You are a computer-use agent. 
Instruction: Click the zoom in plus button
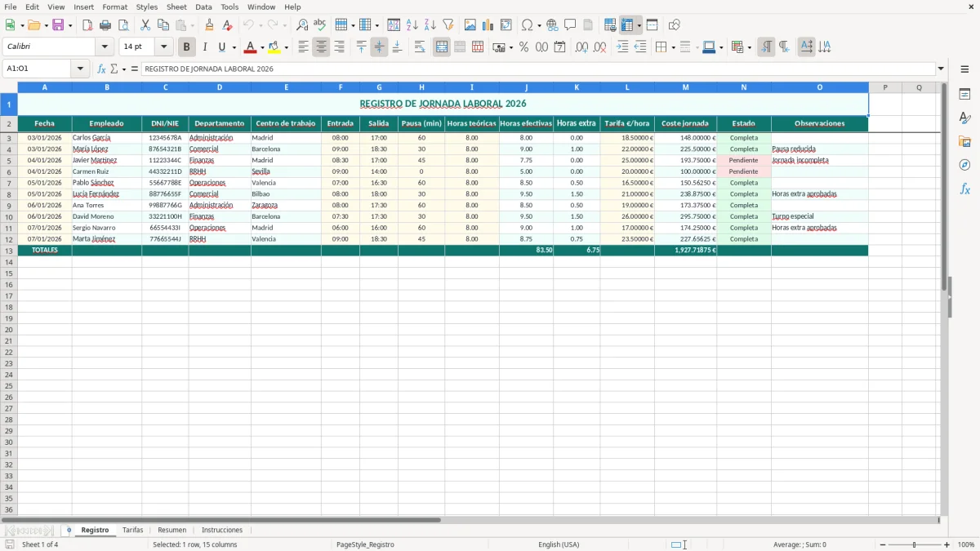point(947,544)
